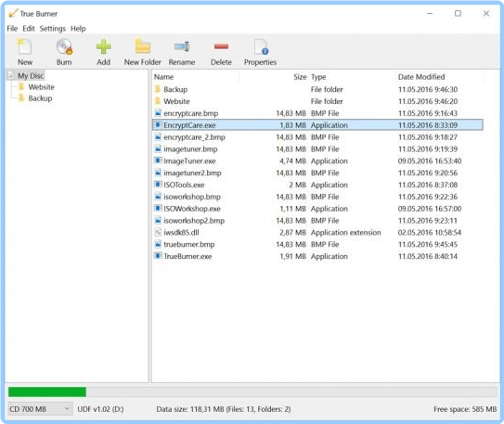The height and width of the screenshot is (424, 504).
Task: Click the iwsdk85.dll file icon
Action: pyautogui.click(x=158, y=232)
